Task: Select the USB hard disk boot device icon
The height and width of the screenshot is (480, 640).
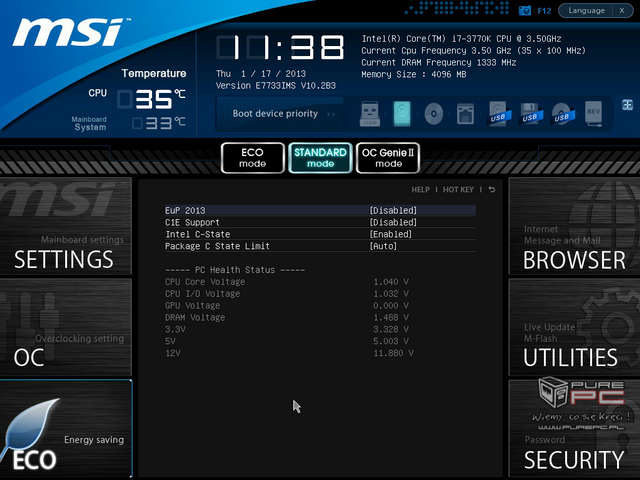Action: (x=498, y=113)
